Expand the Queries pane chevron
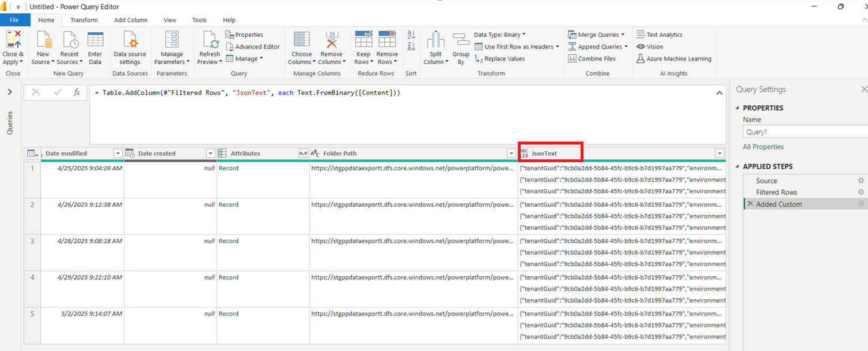The image size is (868, 351). click(10, 92)
